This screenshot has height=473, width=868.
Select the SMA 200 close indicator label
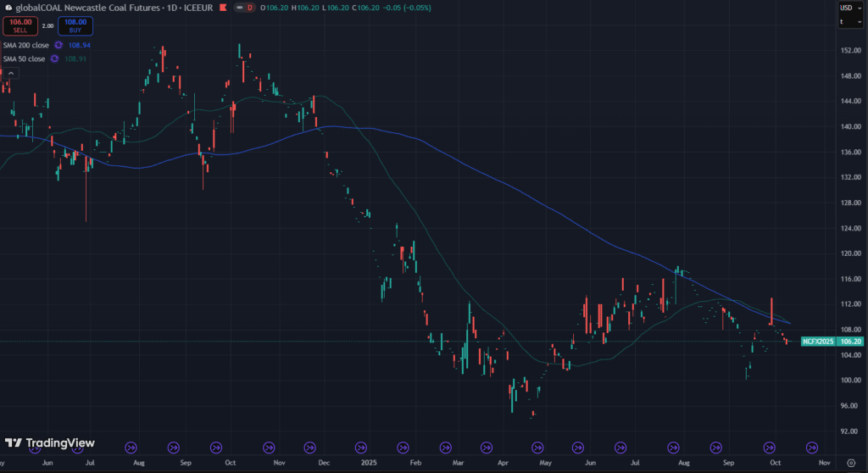[x=25, y=44]
